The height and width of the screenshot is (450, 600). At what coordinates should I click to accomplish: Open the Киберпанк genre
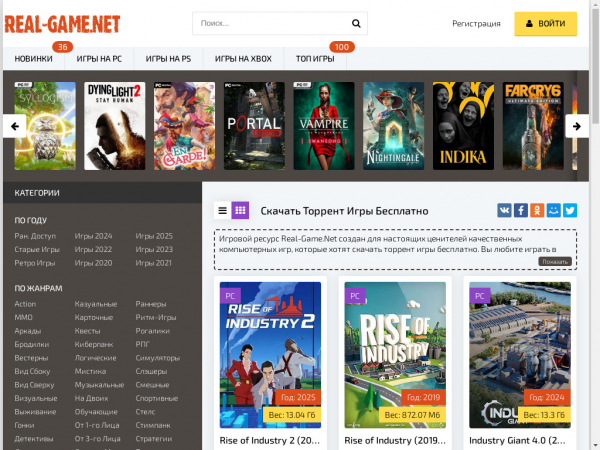pyautogui.click(x=94, y=344)
